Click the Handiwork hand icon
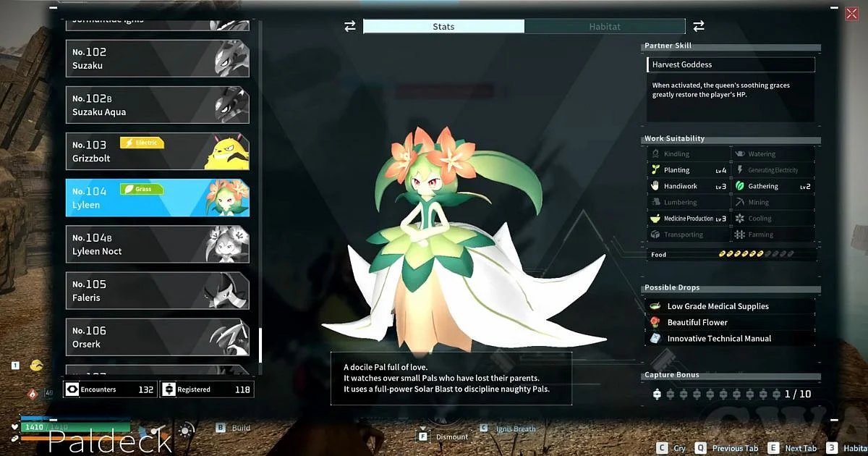This screenshot has height=456, width=868. pyautogui.click(x=655, y=186)
